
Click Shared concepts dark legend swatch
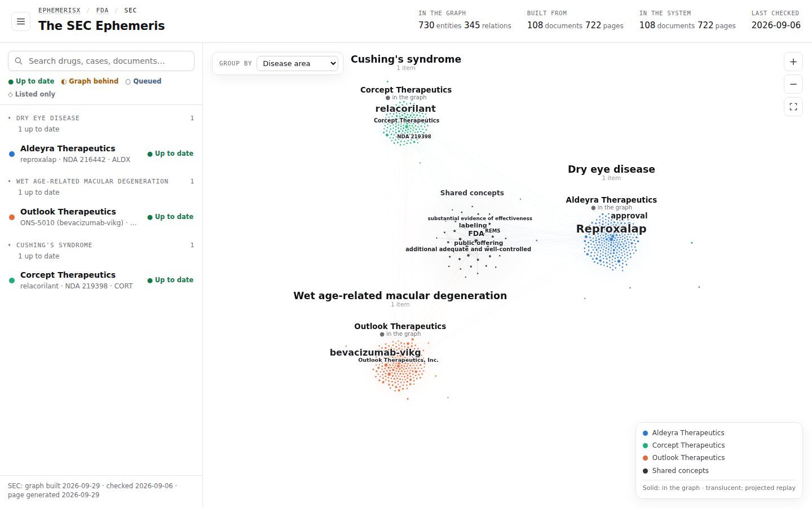tap(646, 471)
